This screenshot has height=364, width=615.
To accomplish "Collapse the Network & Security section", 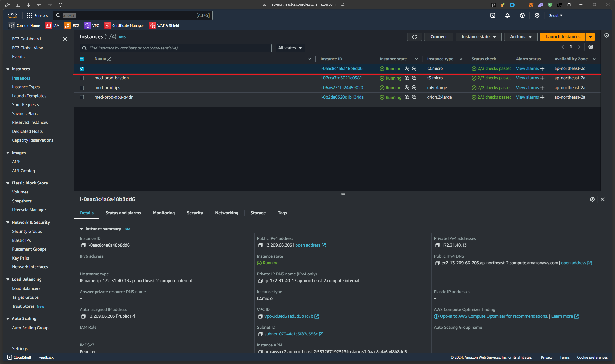I will coord(8,222).
